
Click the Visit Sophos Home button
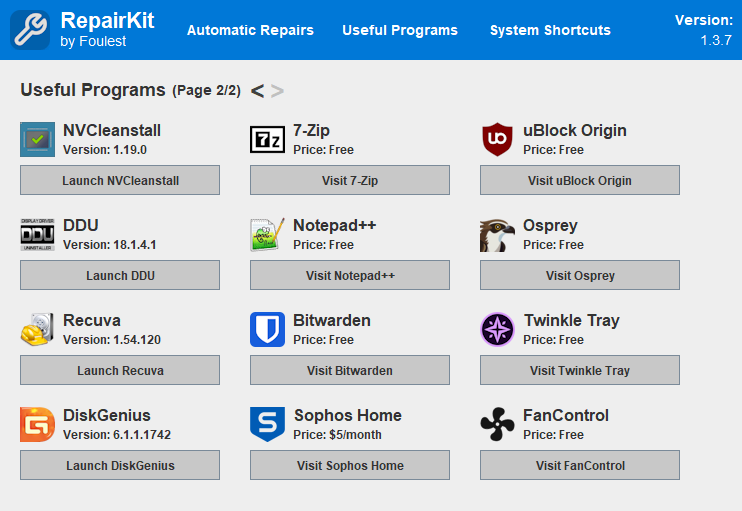click(350, 465)
